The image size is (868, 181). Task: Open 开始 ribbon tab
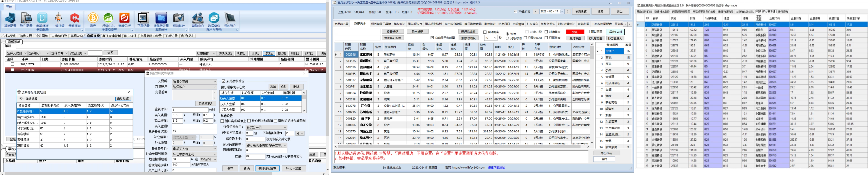[9, 7]
